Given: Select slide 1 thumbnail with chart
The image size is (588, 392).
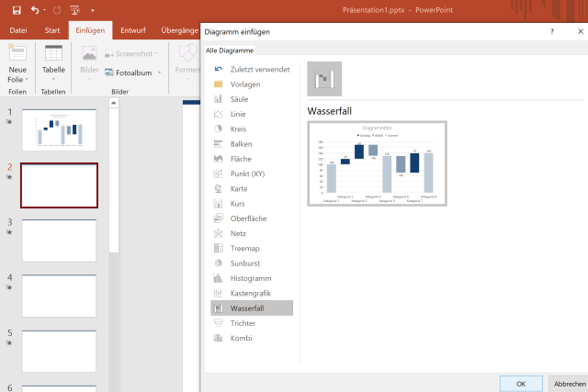Looking at the screenshot, I should click(x=59, y=130).
